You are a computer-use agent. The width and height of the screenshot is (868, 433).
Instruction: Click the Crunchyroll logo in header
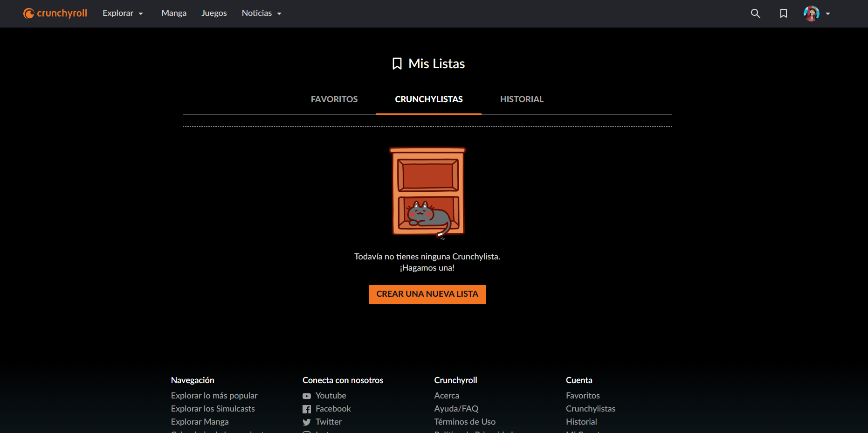tap(55, 14)
